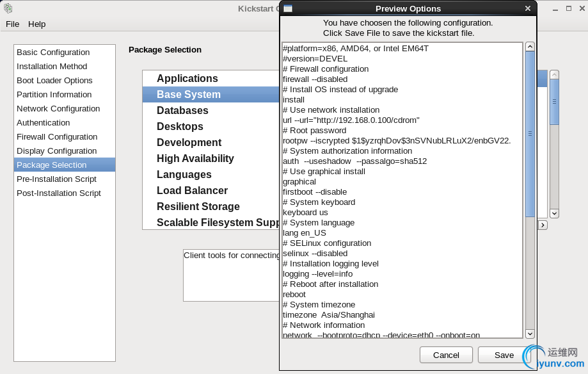
Task: Click the package list scrollbar thumb
Action: point(554,102)
